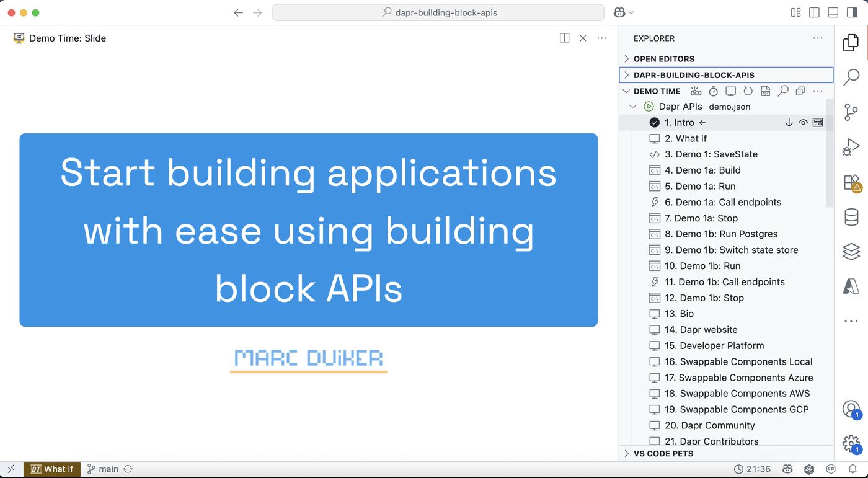Open the database view in activity bar
Screen dimensions: 868x478
click(851, 217)
